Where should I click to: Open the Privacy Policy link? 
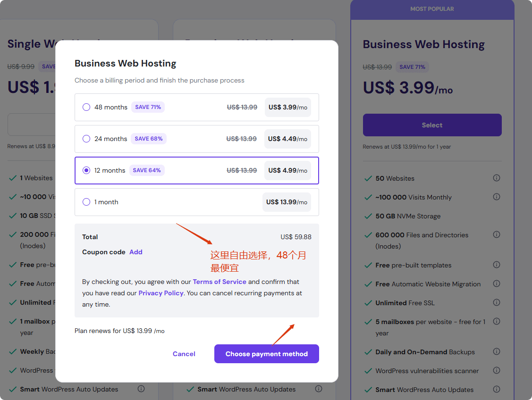pos(160,293)
